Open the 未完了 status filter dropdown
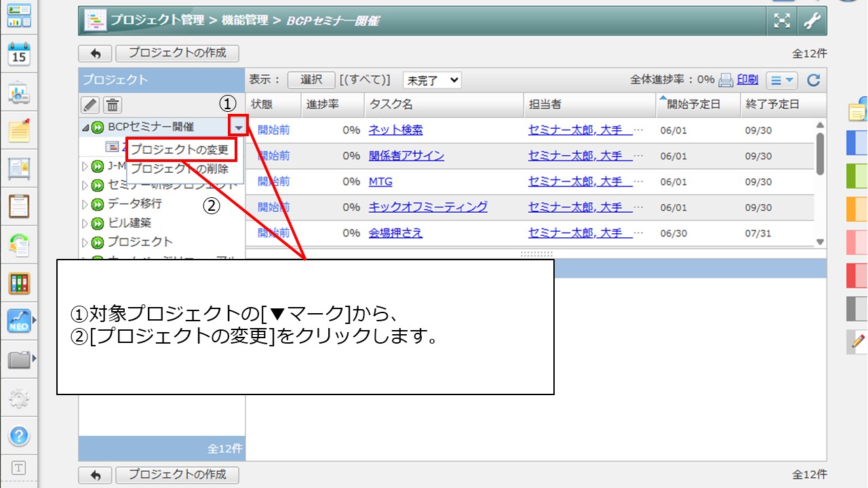This screenshot has height=488, width=868. 432,80
